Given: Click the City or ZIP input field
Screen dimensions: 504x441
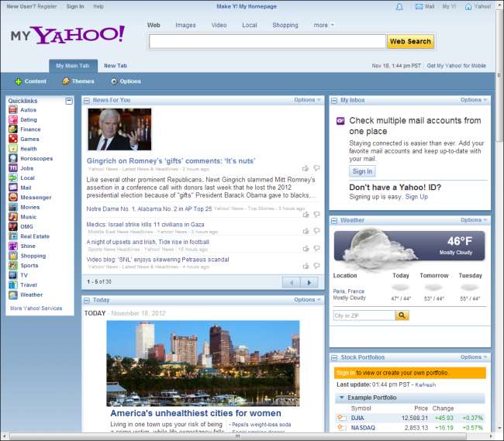Looking at the screenshot, I should pyautogui.click(x=364, y=315).
